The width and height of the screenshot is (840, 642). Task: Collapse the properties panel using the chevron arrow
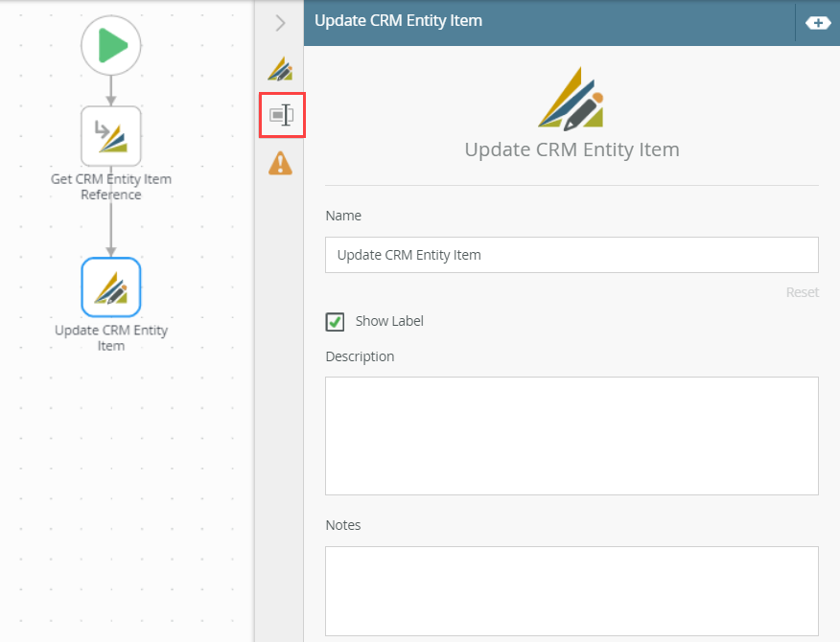click(x=279, y=23)
